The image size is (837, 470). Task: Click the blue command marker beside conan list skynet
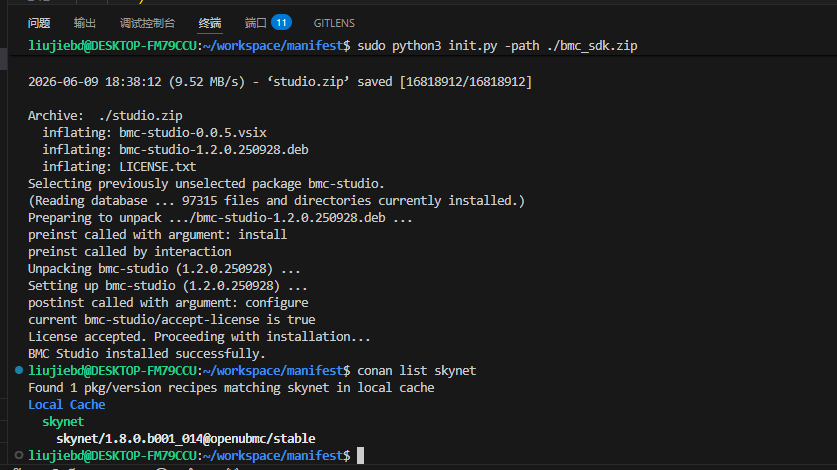[x=19, y=370]
